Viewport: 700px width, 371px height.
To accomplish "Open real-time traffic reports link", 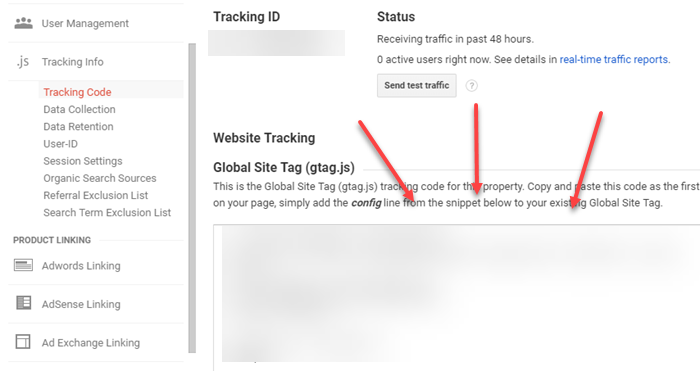I will coord(614,59).
